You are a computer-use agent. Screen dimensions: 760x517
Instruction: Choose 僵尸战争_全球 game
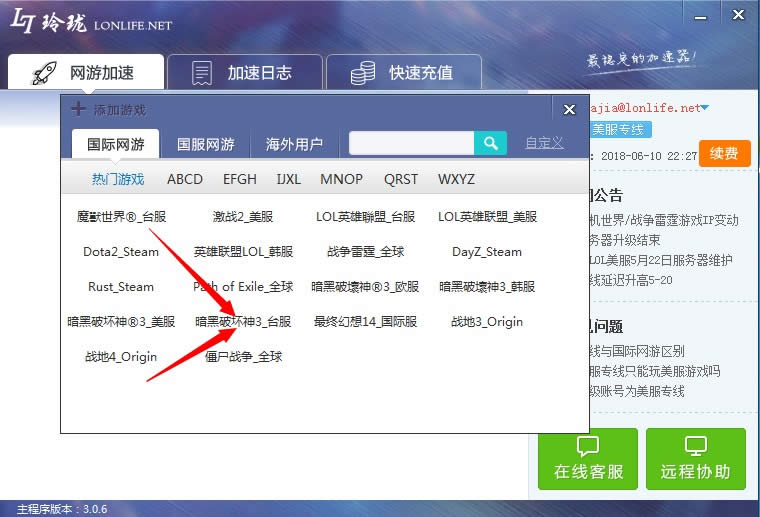click(243, 357)
